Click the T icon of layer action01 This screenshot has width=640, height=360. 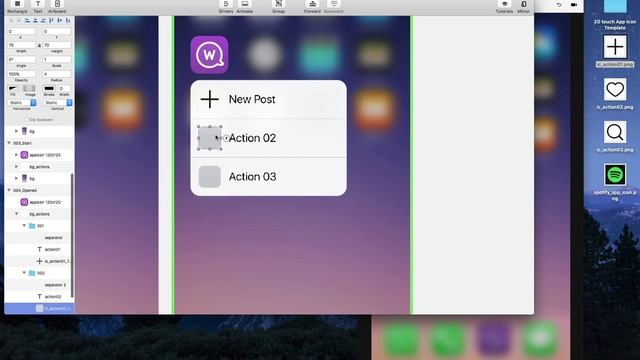pos(40,249)
